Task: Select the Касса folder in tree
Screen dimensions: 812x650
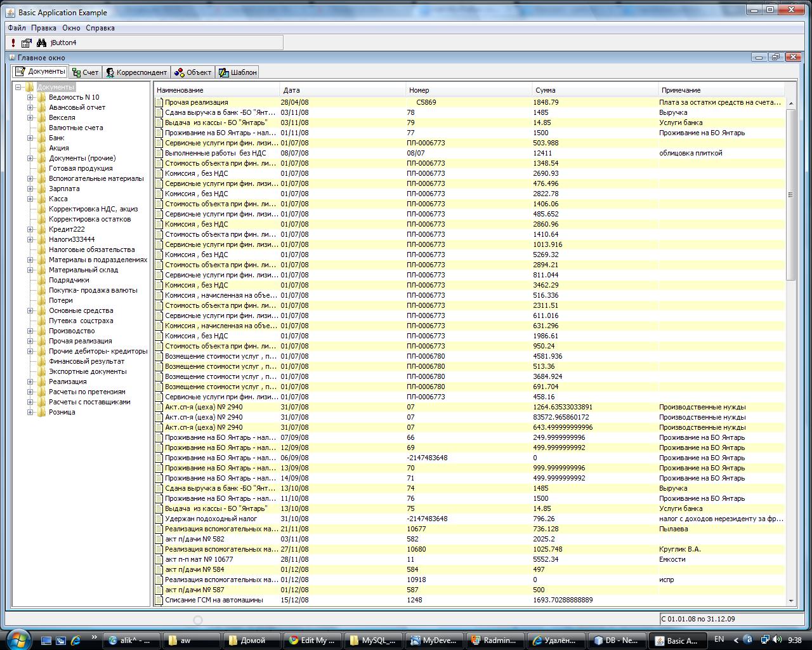Action: click(58, 199)
